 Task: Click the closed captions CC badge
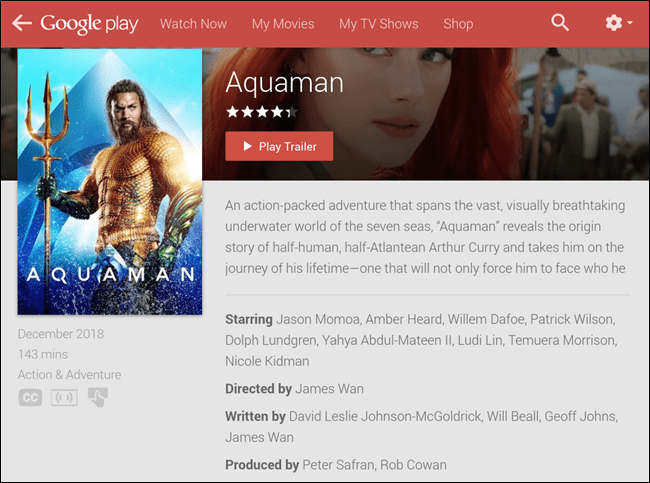[30, 397]
